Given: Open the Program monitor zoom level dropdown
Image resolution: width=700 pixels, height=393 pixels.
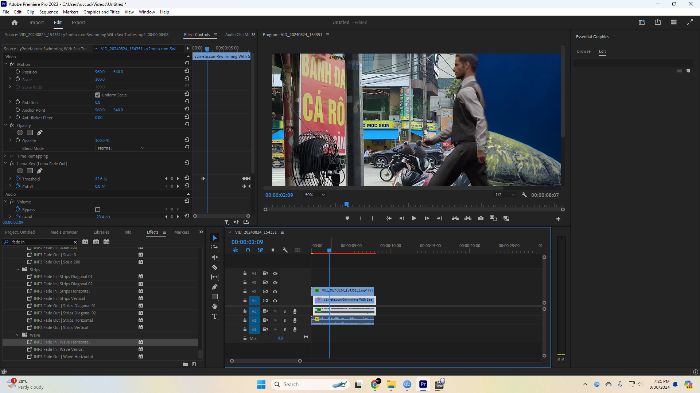Looking at the screenshot, I should click(315, 195).
